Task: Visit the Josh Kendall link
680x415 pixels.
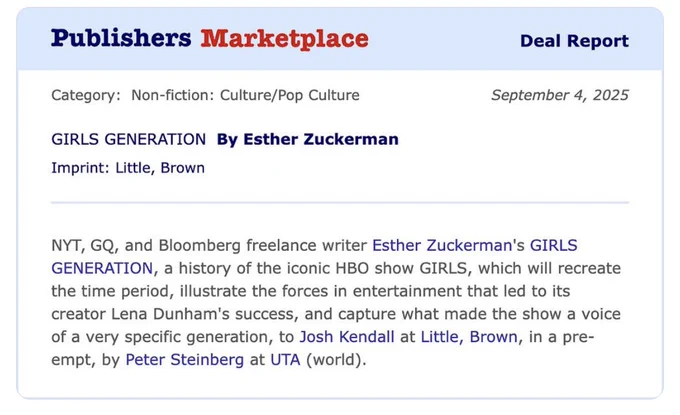Action: (x=347, y=337)
